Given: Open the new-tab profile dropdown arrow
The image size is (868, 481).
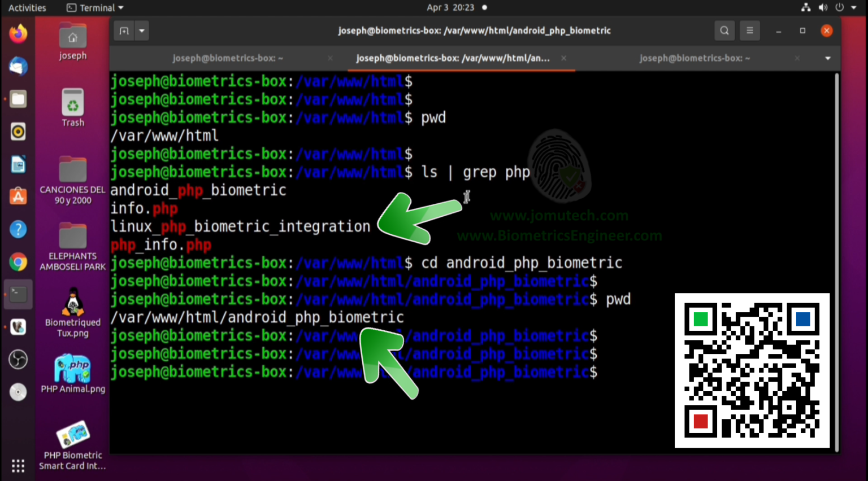Looking at the screenshot, I should tap(141, 30).
